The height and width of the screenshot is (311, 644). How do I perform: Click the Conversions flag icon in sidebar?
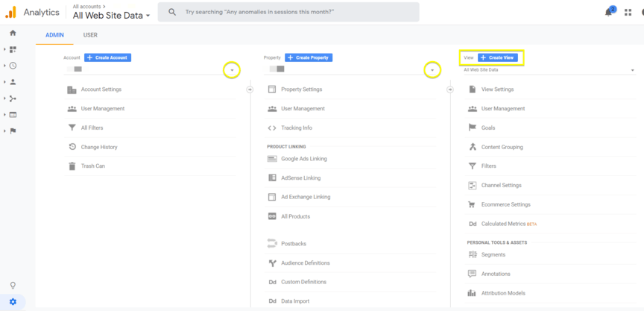(13, 131)
